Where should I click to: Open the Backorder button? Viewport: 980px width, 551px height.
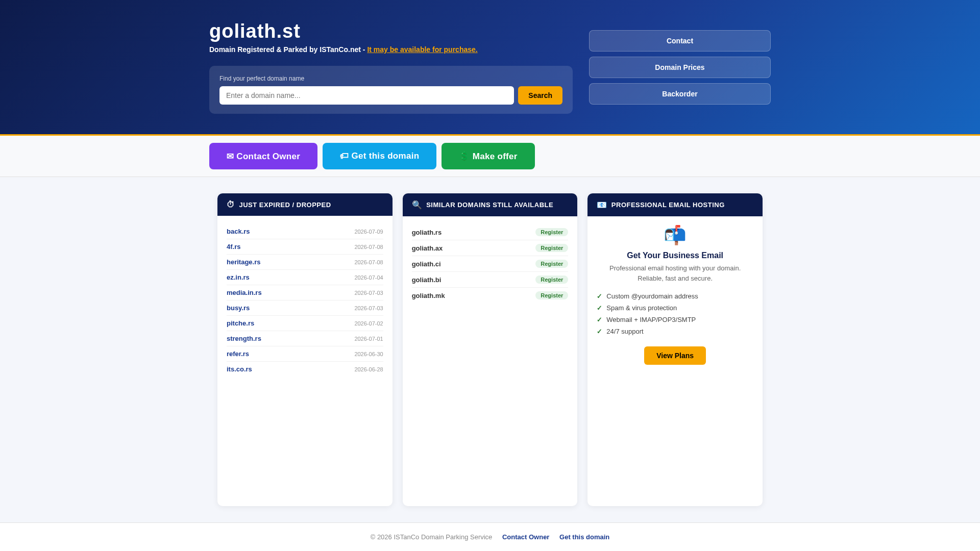pyautogui.click(x=680, y=94)
